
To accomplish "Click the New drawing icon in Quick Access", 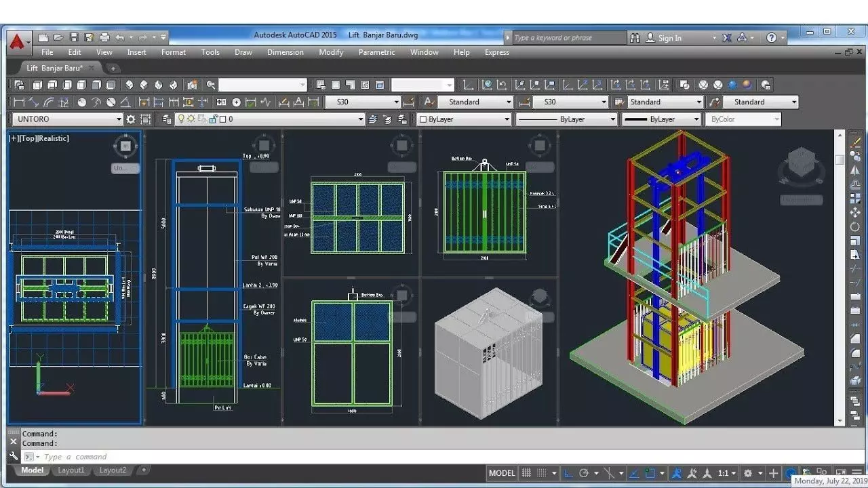I will pos(43,37).
